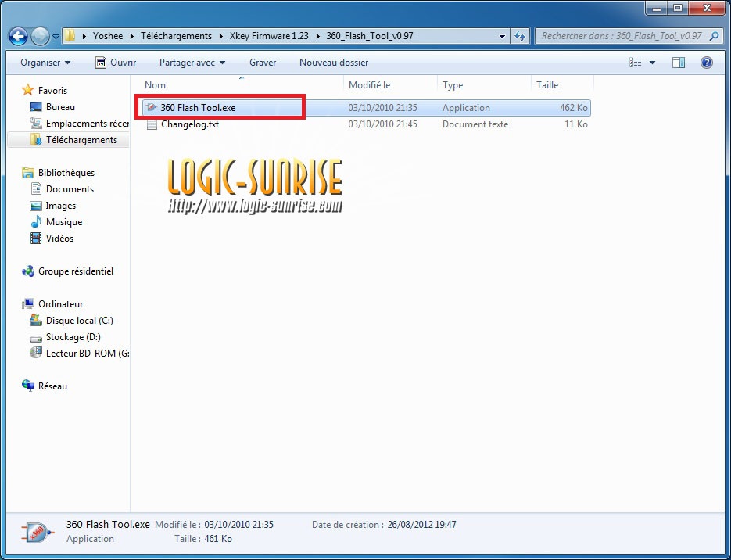Open Disque local (C:)
This screenshot has height=560, width=731.
pos(79,321)
